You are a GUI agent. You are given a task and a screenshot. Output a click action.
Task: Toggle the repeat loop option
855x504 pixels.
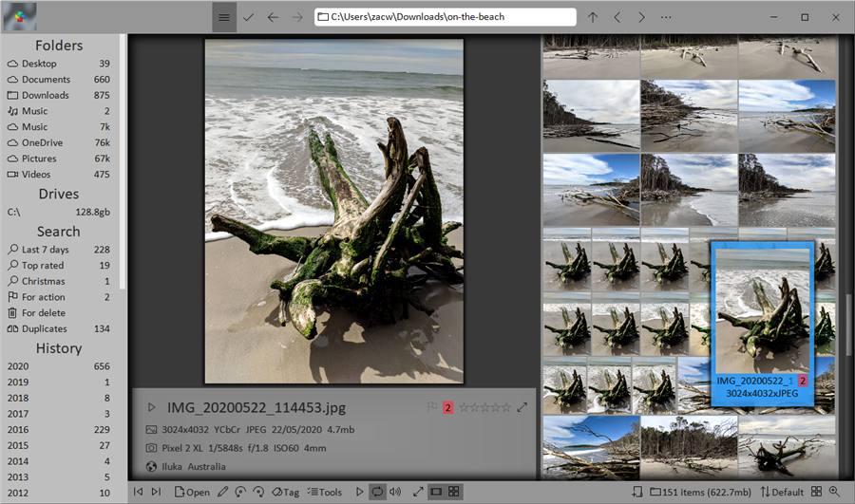click(377, 492)
